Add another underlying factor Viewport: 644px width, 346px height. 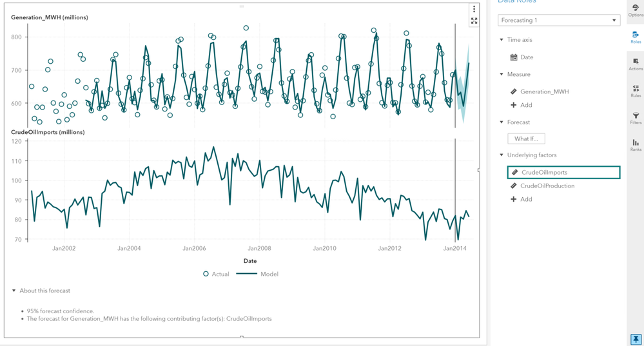(x=522, y=199)
